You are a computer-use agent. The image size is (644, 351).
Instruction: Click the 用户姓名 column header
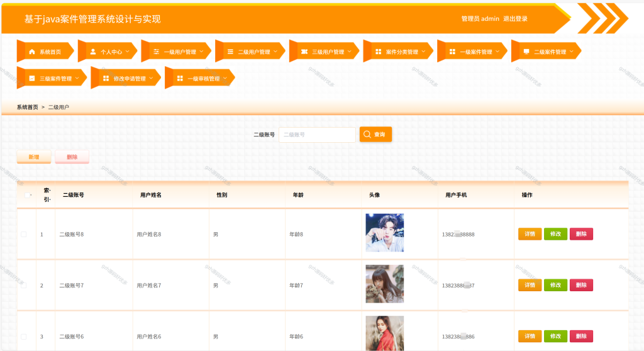pos(151,195)
